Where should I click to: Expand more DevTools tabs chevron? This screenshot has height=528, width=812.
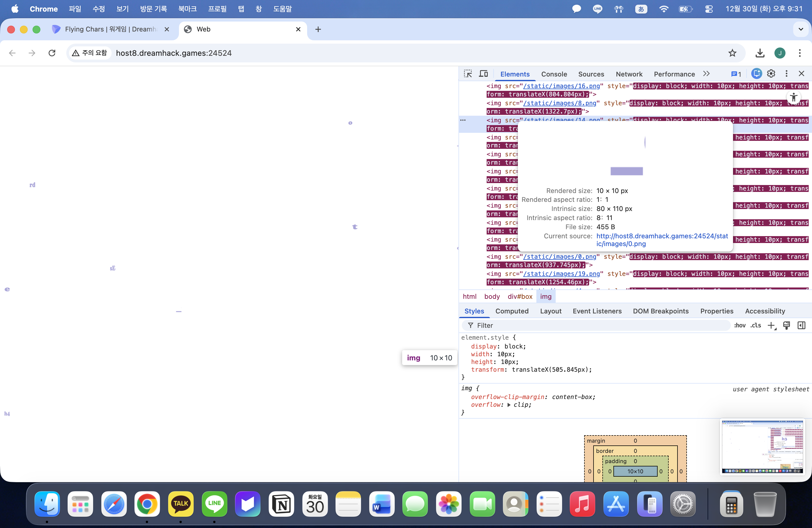706,74
